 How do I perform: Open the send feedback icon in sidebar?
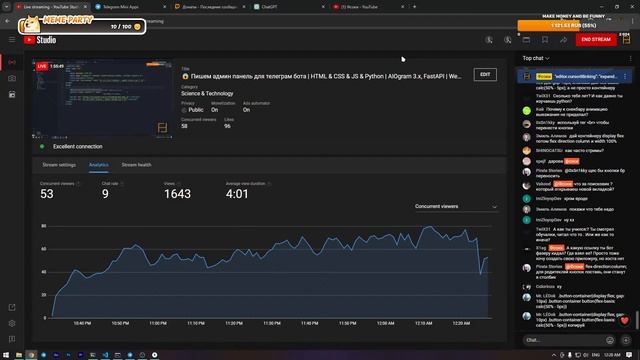pyautogui.click(x=12, y=339)
